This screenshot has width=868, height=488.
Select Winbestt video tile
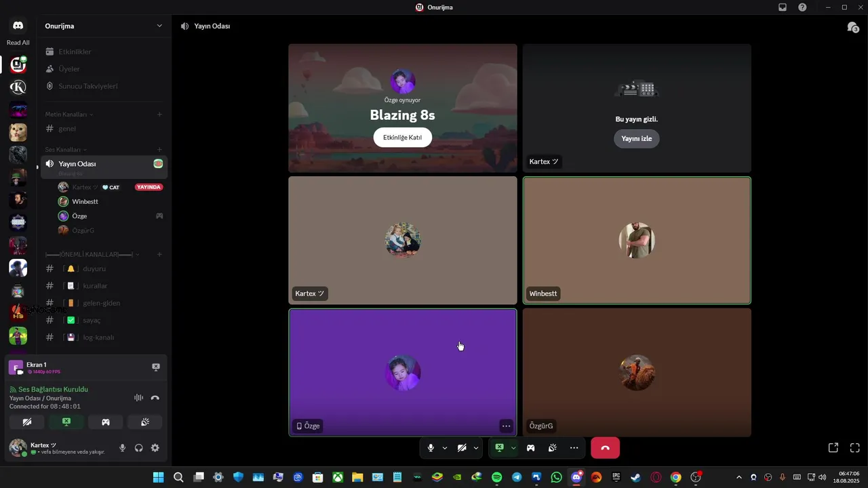pyautogui.click(x=637, y=240)
